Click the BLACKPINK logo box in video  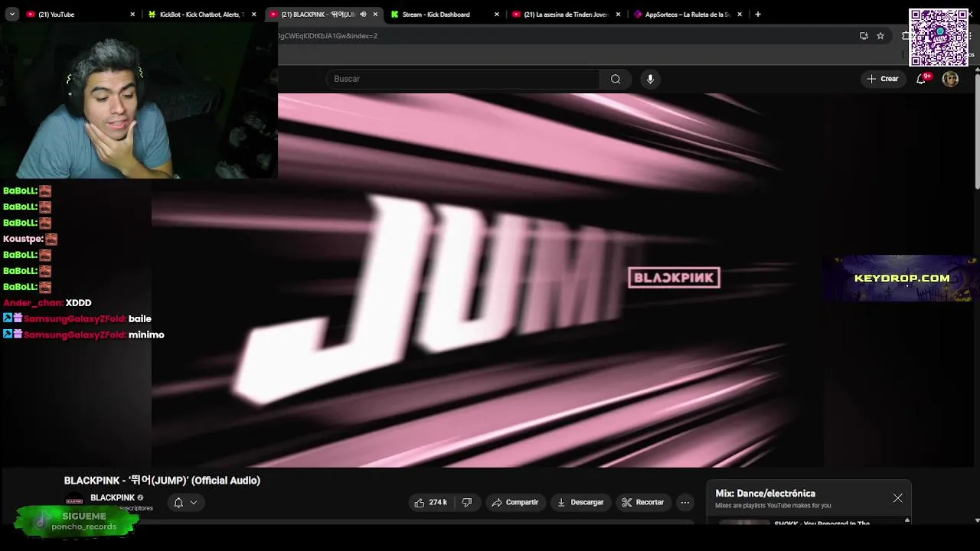point(674,278)
